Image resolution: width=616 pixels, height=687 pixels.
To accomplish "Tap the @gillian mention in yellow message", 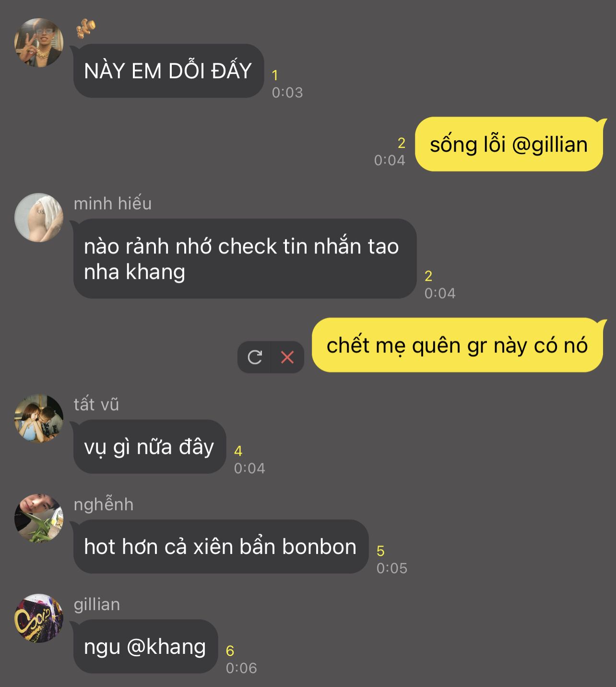I will (550, 145).
